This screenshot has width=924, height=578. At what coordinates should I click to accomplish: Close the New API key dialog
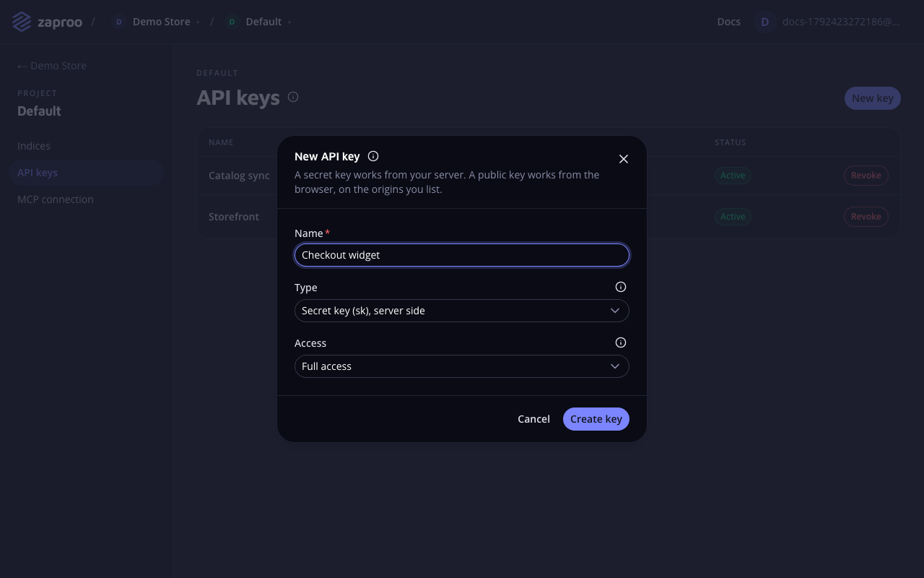point(624,159)
